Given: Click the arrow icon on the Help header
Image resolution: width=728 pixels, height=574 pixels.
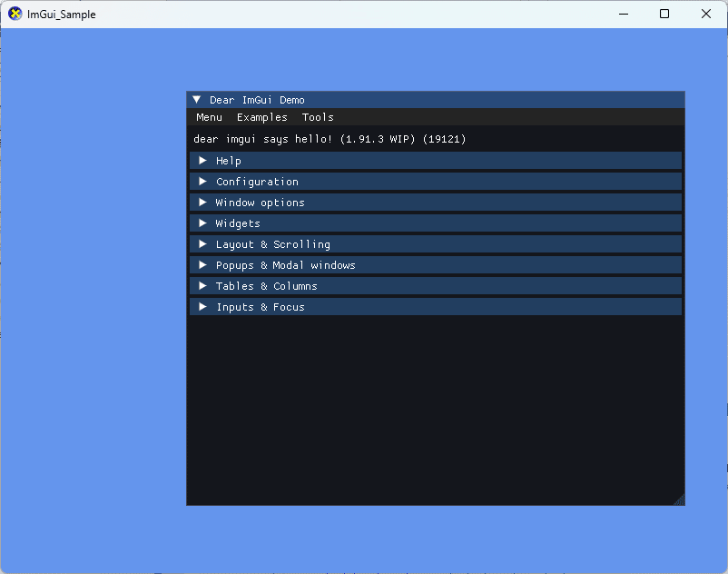Looking at the screenshot, I should (202, 160).
